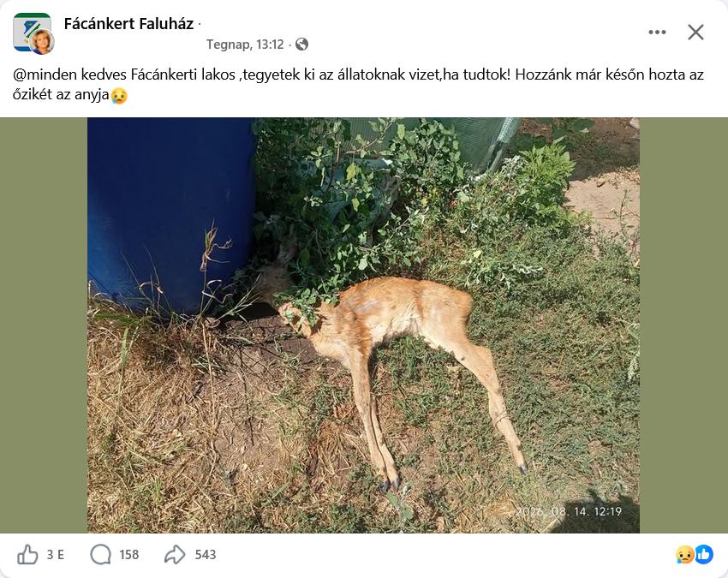Share the post using the arrow icon
Screen dimensions: 728x578
tap(175, 554)
